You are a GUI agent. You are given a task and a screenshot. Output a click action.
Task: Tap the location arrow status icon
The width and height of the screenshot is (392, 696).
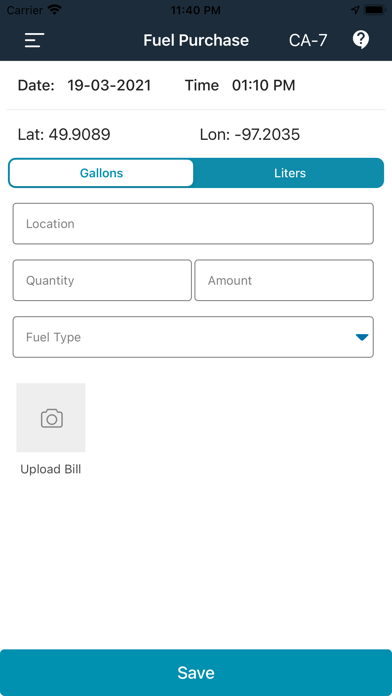[x=355, y=10]
